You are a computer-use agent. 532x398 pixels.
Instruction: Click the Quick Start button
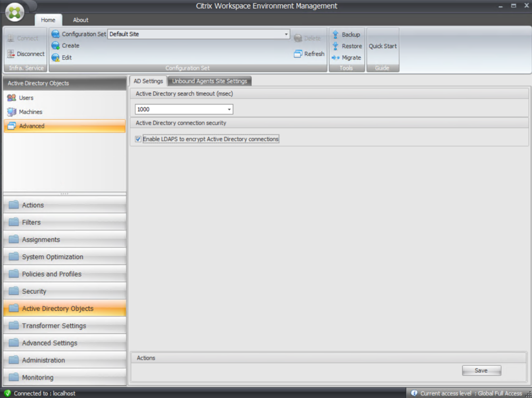382,46
